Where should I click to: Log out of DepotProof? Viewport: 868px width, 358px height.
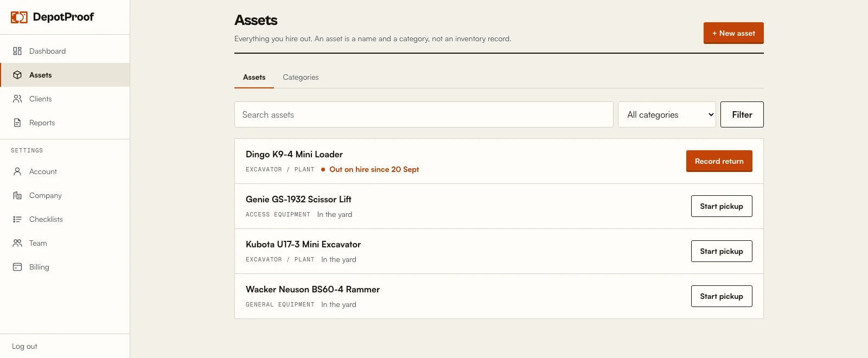24,346
